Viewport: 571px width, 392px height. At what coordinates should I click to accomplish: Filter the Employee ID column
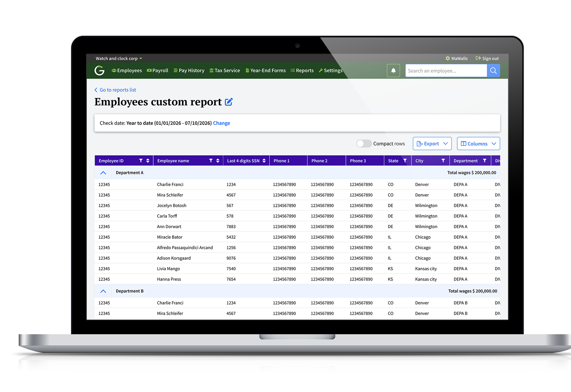[141, 161]
